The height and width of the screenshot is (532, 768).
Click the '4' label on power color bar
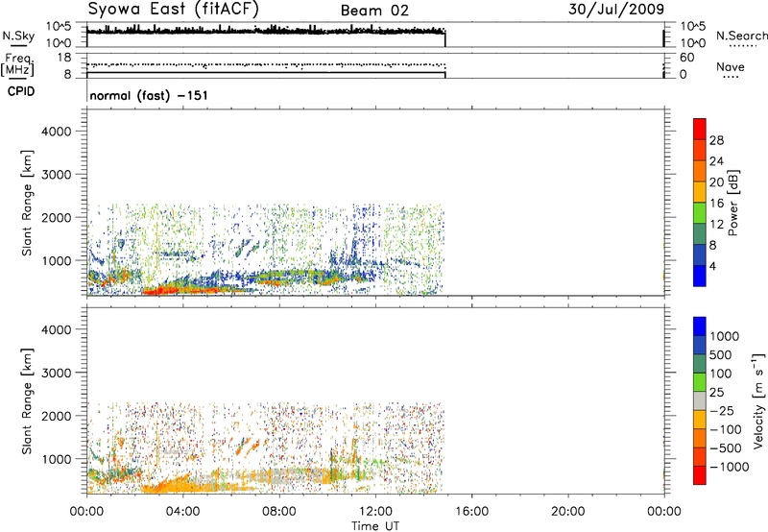(x=712, y=266)
